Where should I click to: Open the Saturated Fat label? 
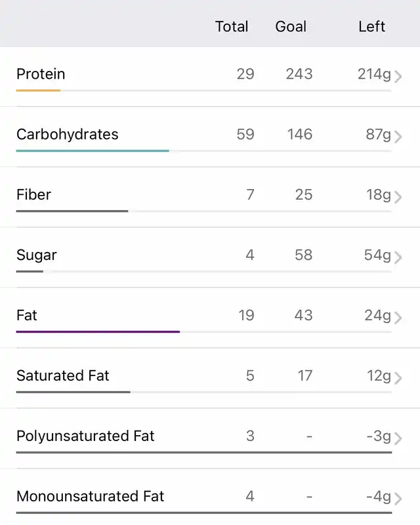pos(63,376)
